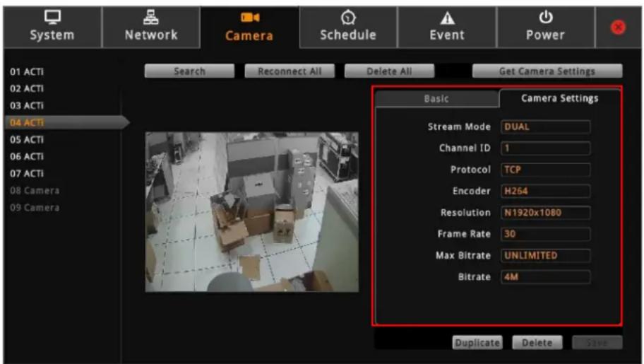The width and height of the screenshot is (644, 364).
Task: Click the camera live preview image
Action: pos(252,212)
